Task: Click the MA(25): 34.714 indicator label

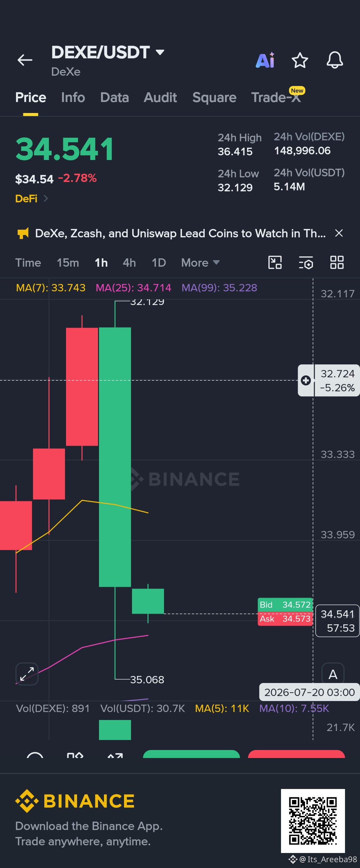Action: 133,288
